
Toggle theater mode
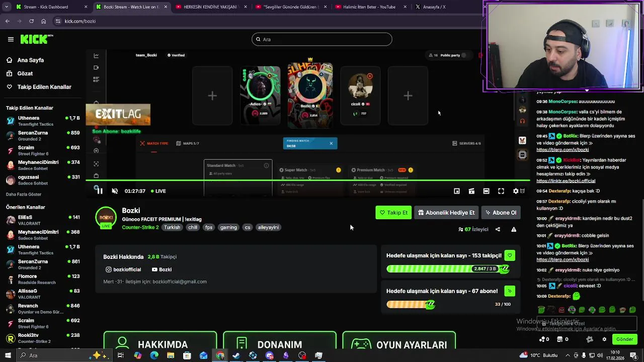pyautogui.click(x=486, y=191)
